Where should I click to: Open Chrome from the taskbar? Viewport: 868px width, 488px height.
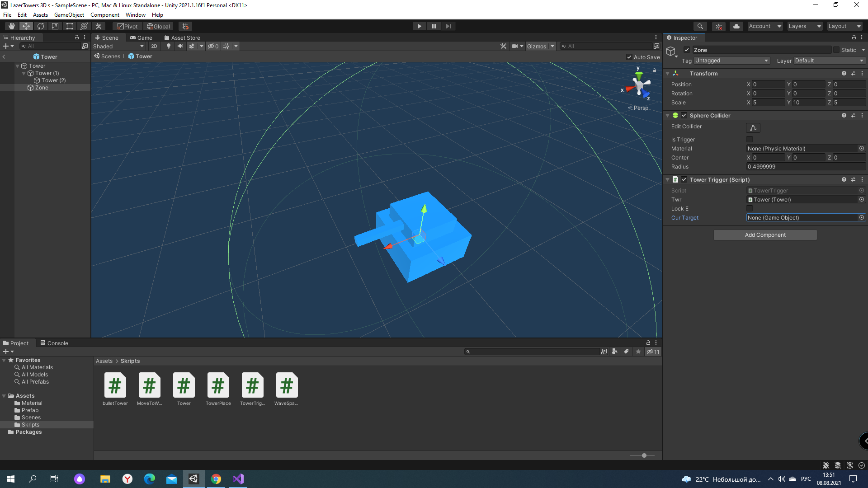click(216, 479)
